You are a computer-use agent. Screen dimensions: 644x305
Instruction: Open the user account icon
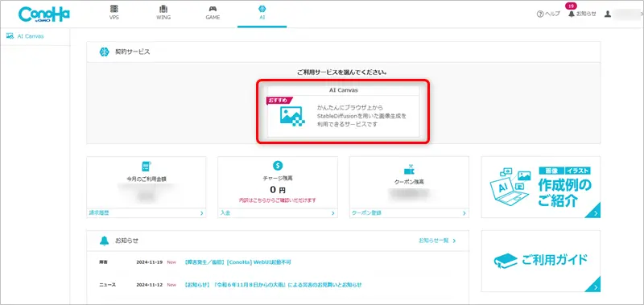[608, 14]
